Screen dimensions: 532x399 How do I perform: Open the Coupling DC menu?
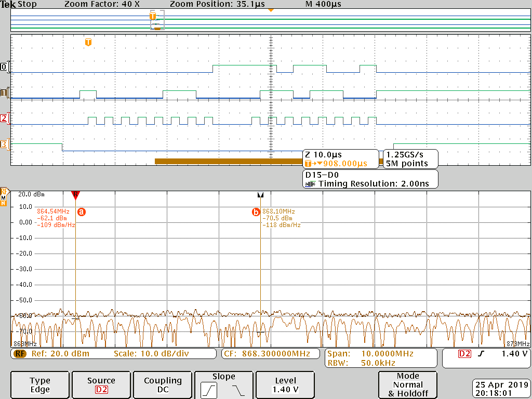[x=163, y=385]
